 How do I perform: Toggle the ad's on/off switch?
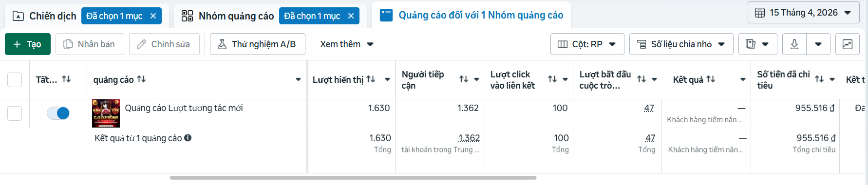pyautogui.click(x=58, y=113)
